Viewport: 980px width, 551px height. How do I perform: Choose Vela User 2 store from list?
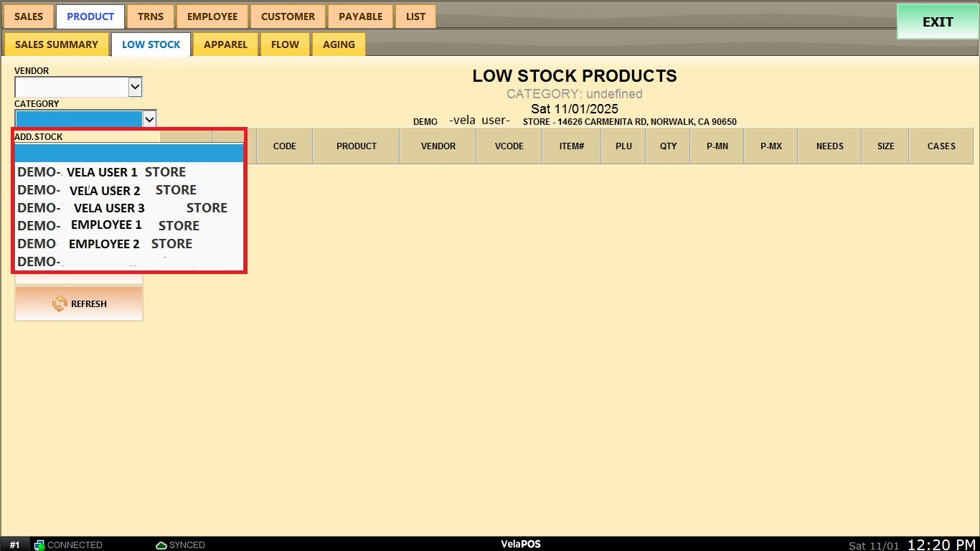pos(129,190)
